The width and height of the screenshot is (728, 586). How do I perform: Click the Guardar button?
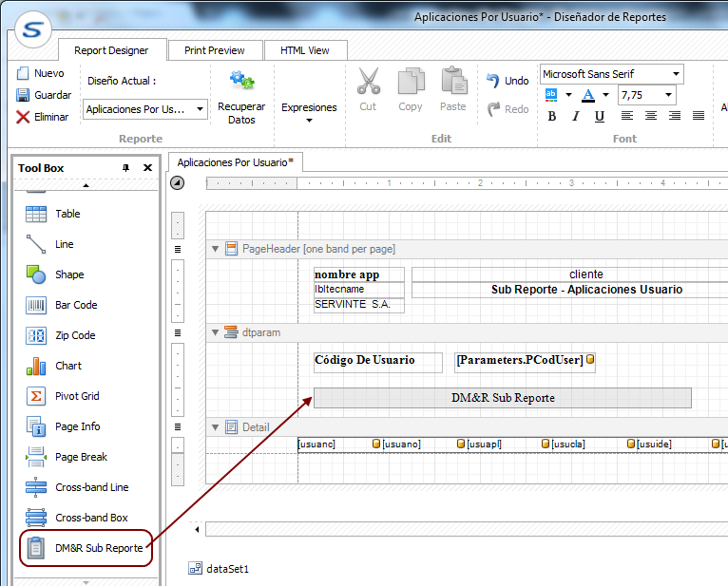tap(44, 95)
